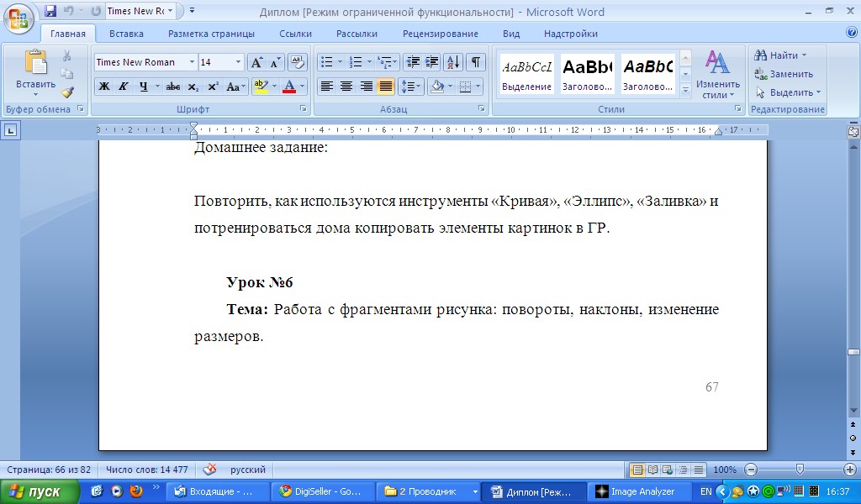Click the Format Painter brush icon
Screen dimensions: 861x504
point(67,92)
